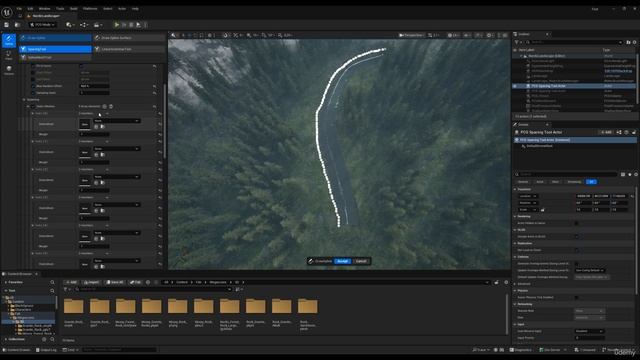Select the Volume mode icon in left palette
This screenshot has width=640, height=360.
(9, 70)
